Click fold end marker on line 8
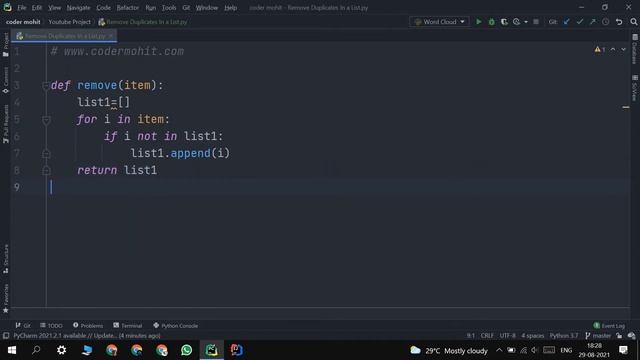The width and height of the screenshot is (640, 360). 46,171
